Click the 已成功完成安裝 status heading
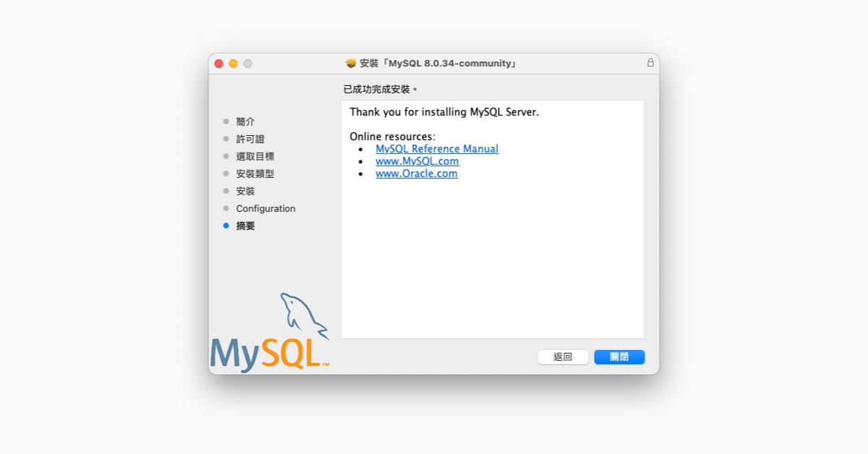Image resolution: width=868 pixels, height=454 pixels. (x=380, y=90)
